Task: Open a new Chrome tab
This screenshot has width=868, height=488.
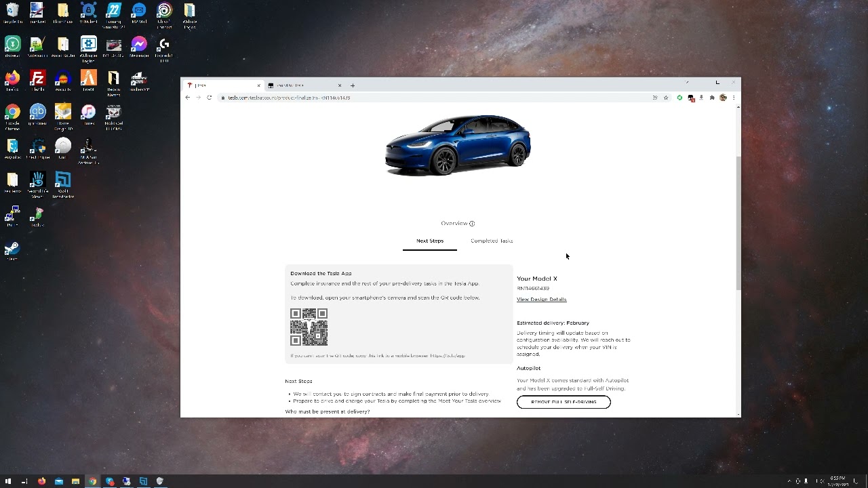Action: click(353, 85)
